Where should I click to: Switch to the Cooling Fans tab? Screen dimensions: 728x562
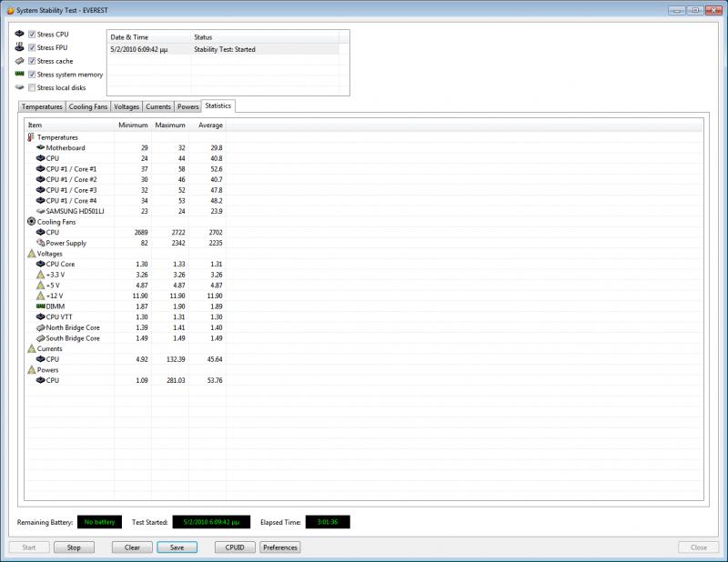coord(88,106)
